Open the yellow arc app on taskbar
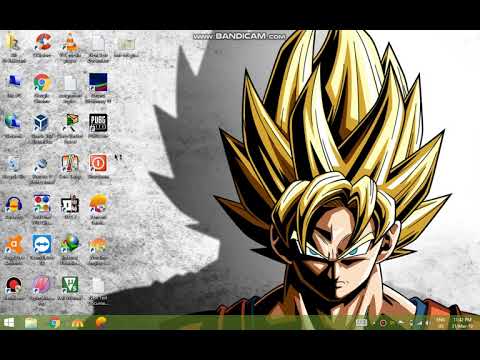The width and height of the screenshot is (480, 360). point(78,323)
